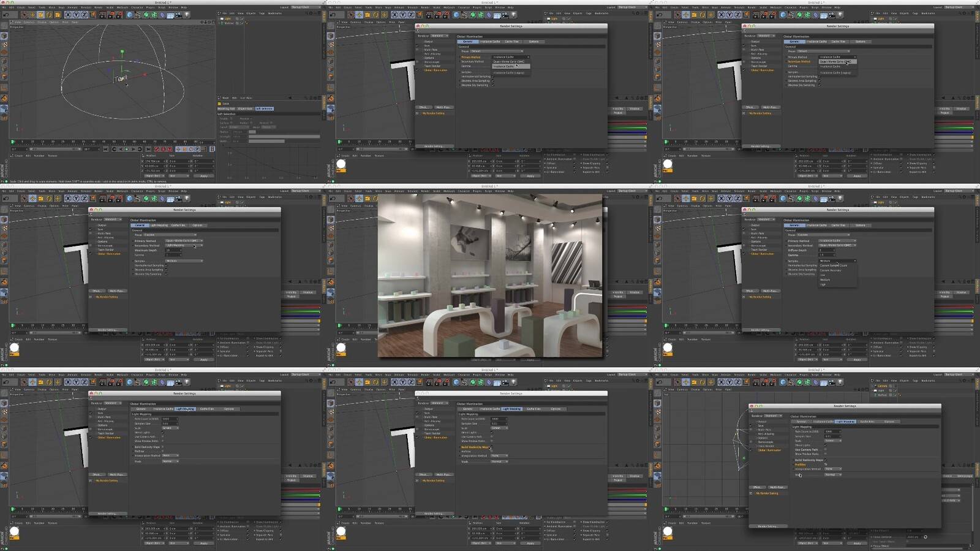Viewport: 980px width, 551px height.
Task: Open the Mode dropdown in the bottom-right frame
Action: tap(833, 474)
